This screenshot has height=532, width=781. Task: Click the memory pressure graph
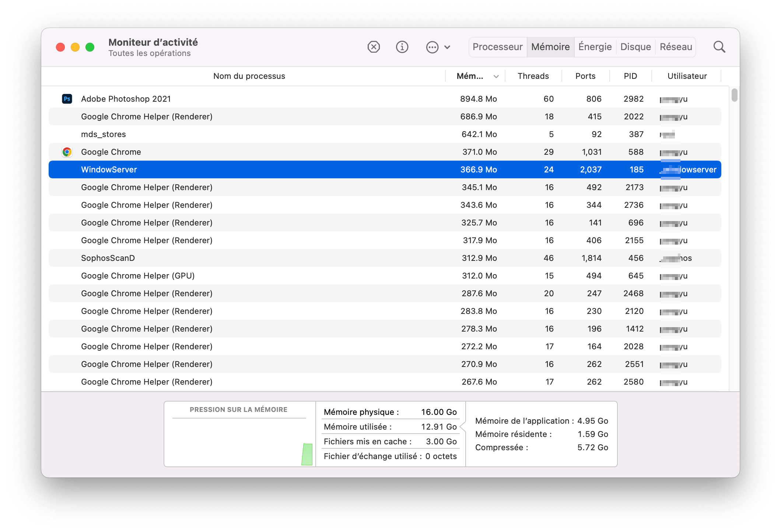pyautogui.click(x=239, y=442)
